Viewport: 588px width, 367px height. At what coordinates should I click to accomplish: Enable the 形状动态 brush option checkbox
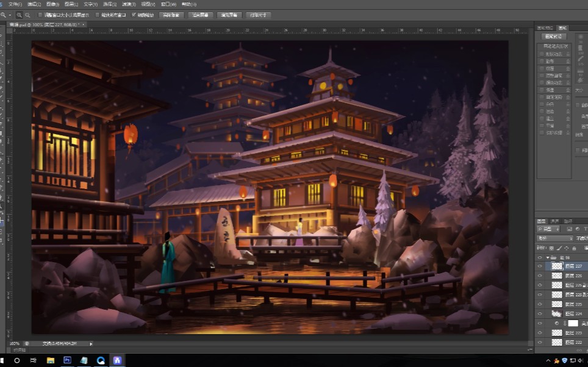(x=542, y=54)
